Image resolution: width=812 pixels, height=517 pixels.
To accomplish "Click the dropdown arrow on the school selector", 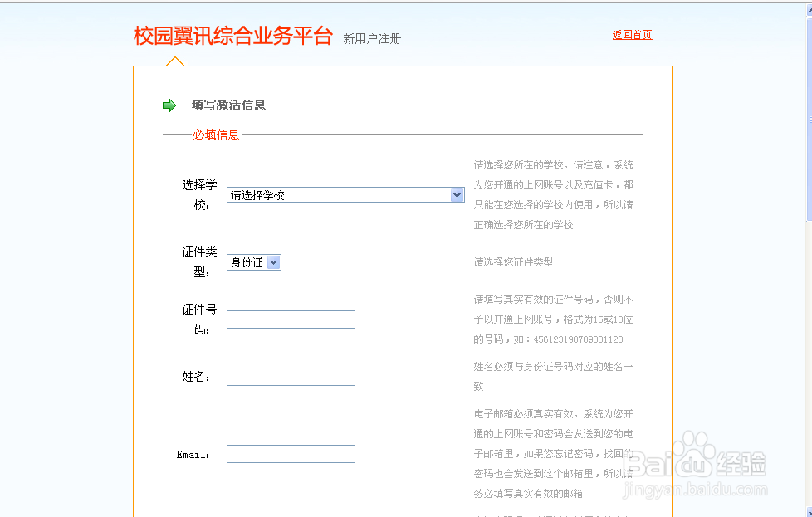I will pyautogui.click(x=457, y=194).
